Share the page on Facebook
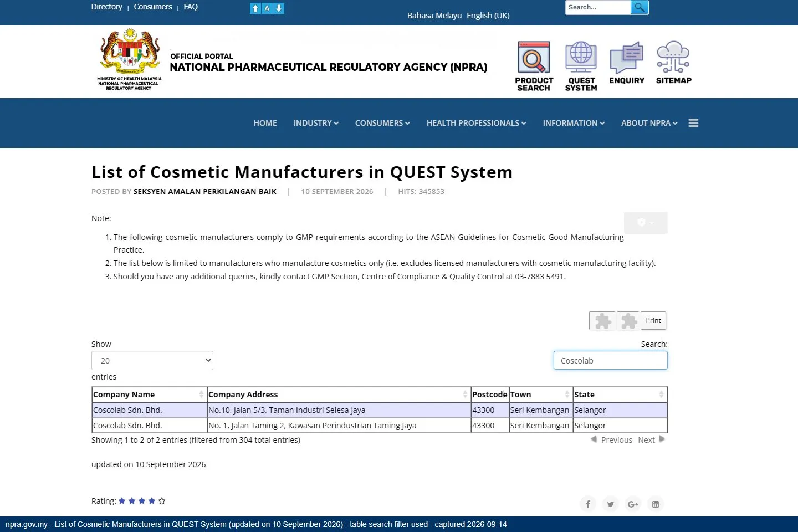Screen dimensions: 798x532 coord(588,504)
